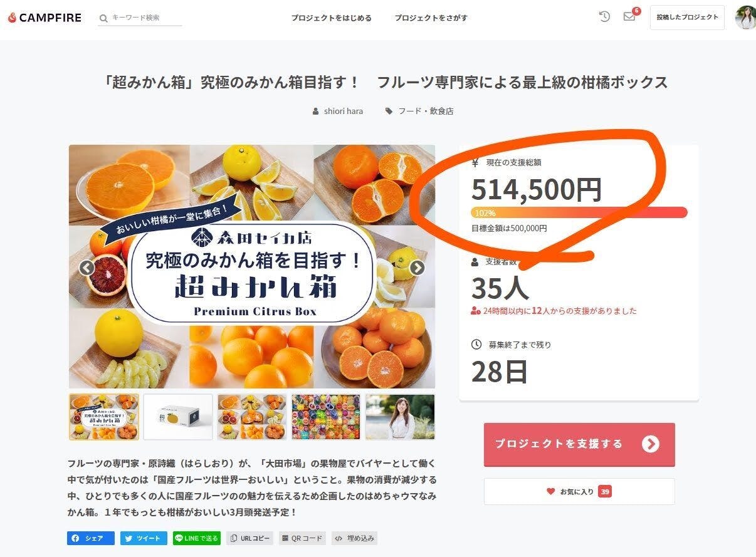This screenshot has width=756, height=557.
Task: Copy the project URL
Action: tap(249, 538)
